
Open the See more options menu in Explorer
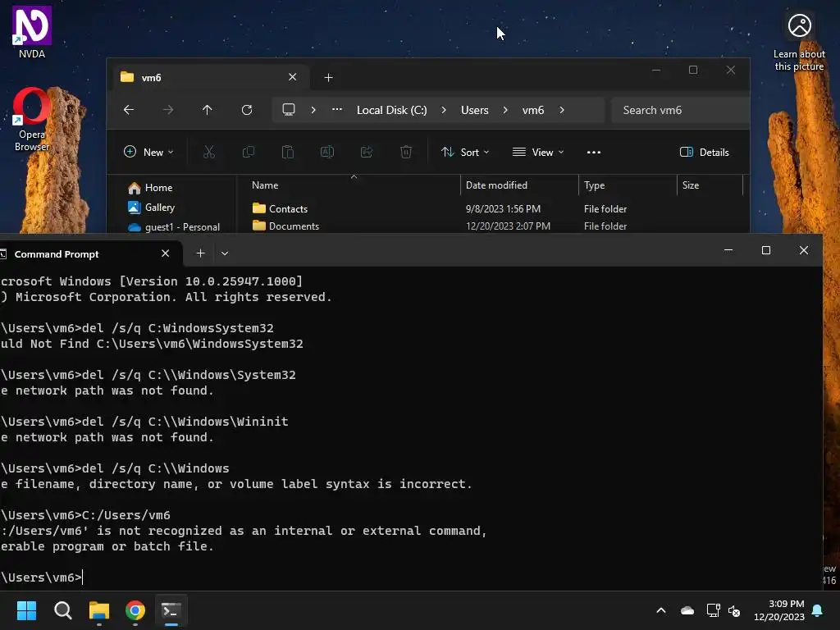[594, 152]
